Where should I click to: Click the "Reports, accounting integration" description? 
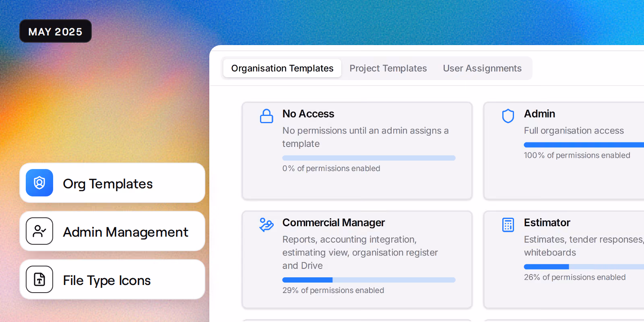tap(360, 252)
